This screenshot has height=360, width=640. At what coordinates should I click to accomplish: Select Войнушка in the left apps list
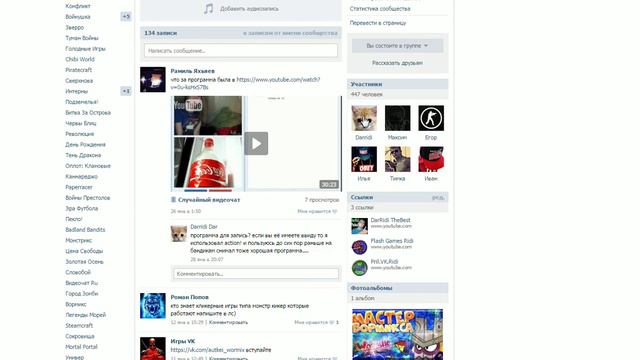point(78,17)
